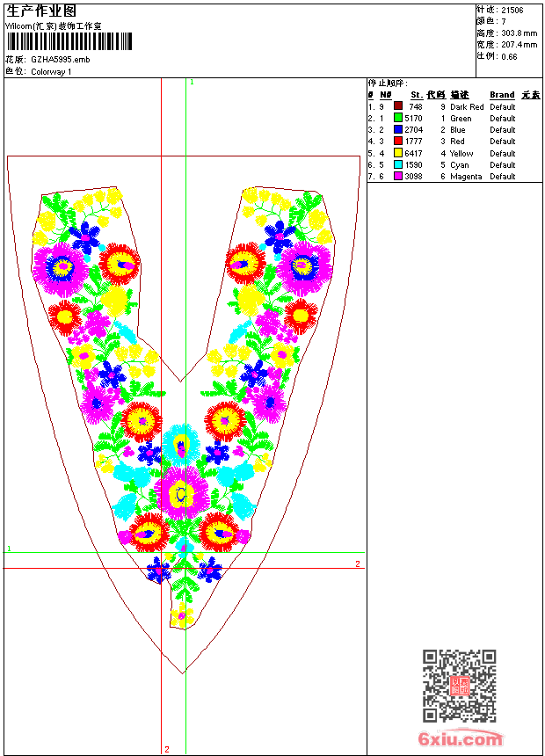Click the 'Brand' column header

pos(502,95)
